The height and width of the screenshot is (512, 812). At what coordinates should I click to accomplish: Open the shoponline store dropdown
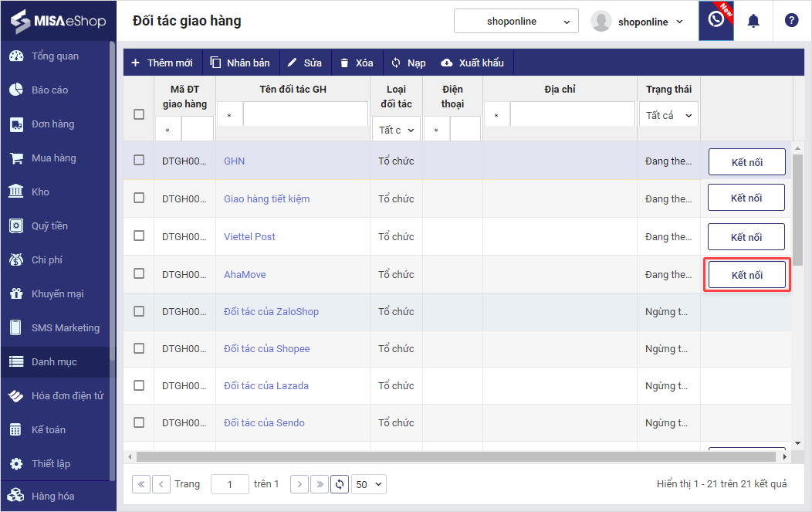tap(516, 22)
